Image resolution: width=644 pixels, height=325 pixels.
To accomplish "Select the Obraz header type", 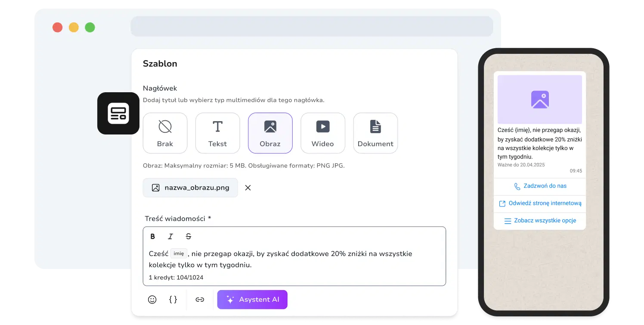I will coord(270,133).
